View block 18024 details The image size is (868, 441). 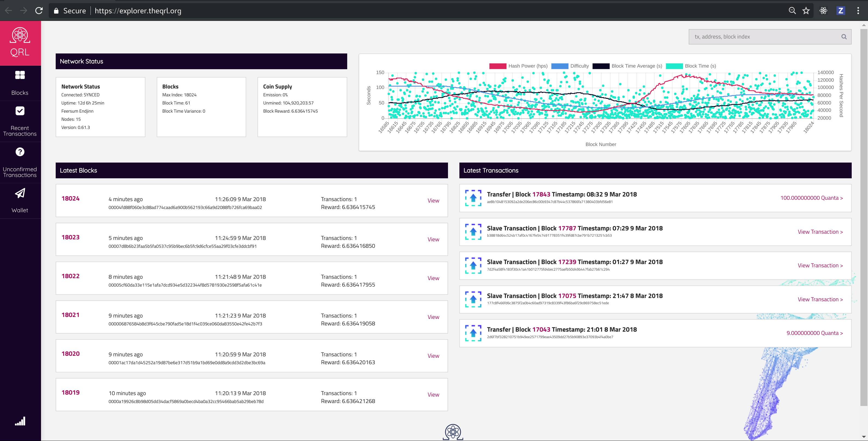click(433, 201)
